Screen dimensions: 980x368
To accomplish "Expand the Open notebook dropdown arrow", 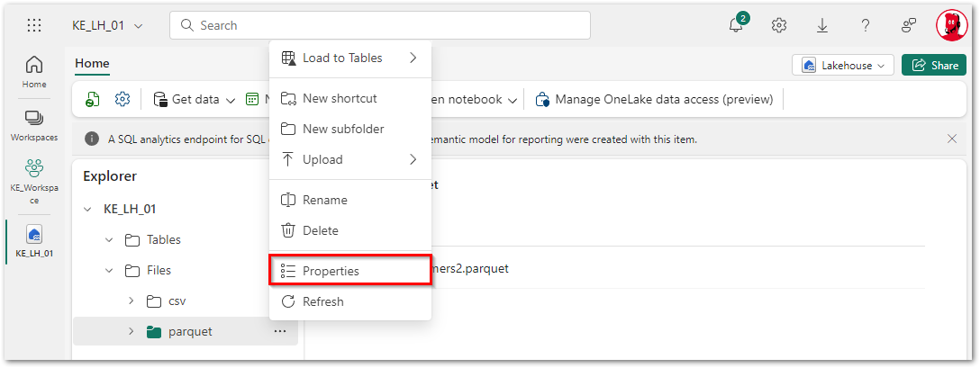I will click(x=513, y=100).
